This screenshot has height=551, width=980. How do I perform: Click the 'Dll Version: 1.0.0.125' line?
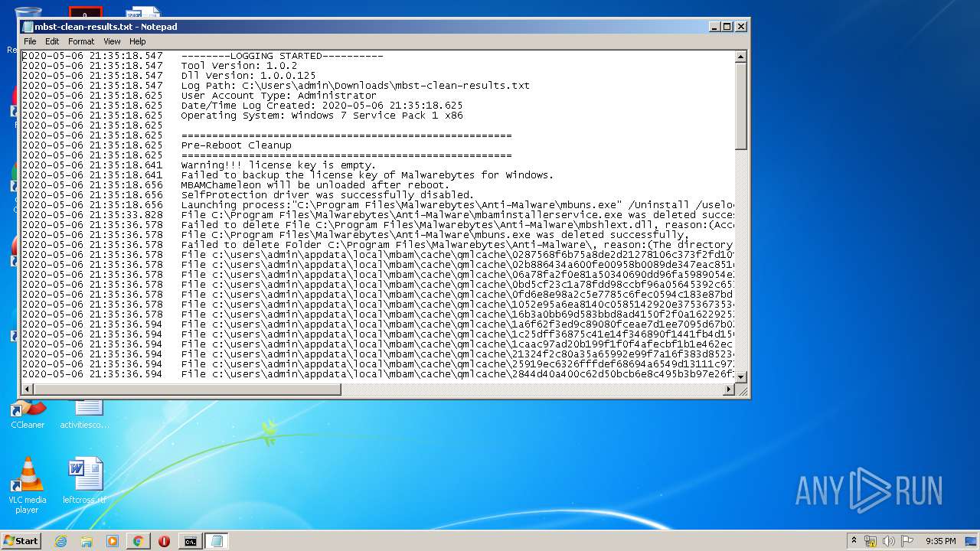pyautogui.click(x=248, y=76)
